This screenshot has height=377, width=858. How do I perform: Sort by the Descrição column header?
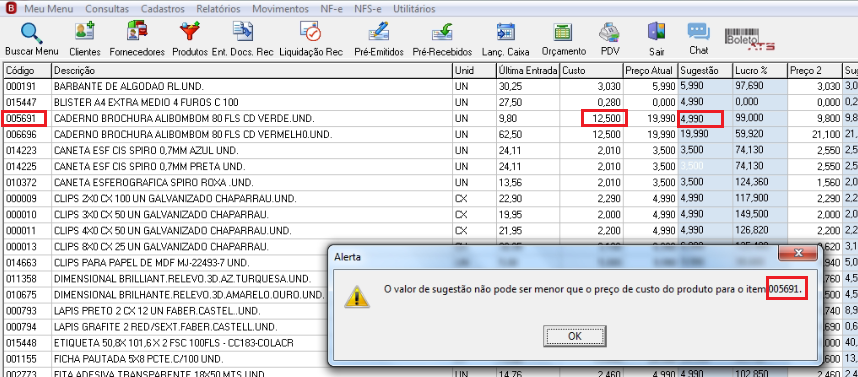click(x=252, y=71)
